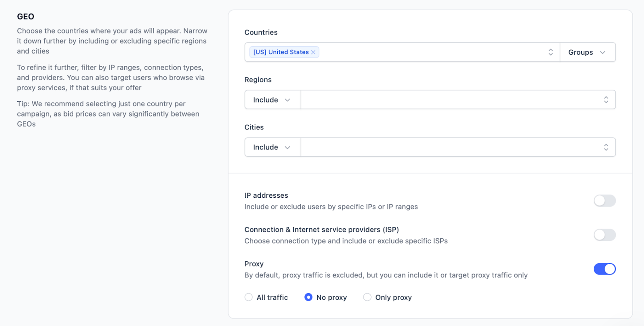Viewport: 644px width, 326px height.
Task: Click the chevron arrow next to Groups
Action: coord(603,52)
